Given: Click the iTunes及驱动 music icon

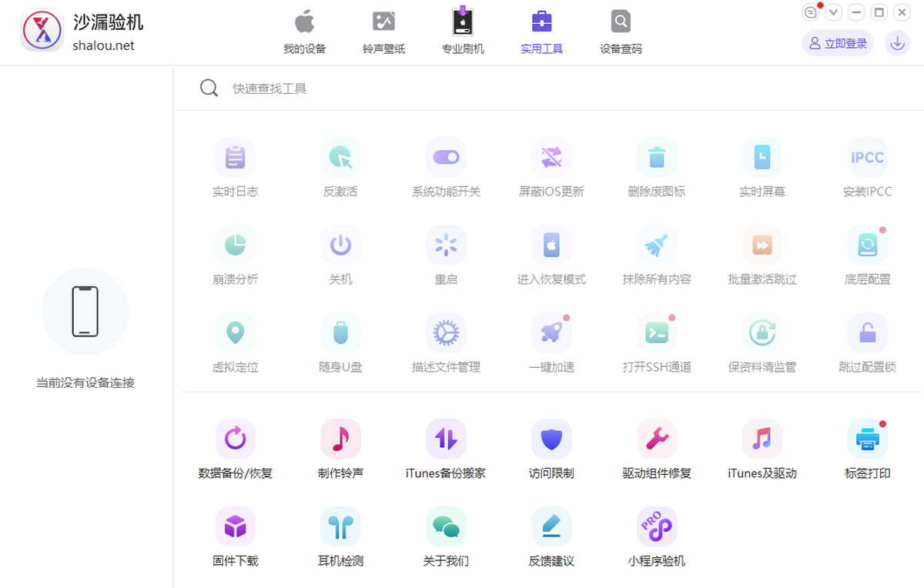Looking at the screenshot, I should (x=762, y=439).
